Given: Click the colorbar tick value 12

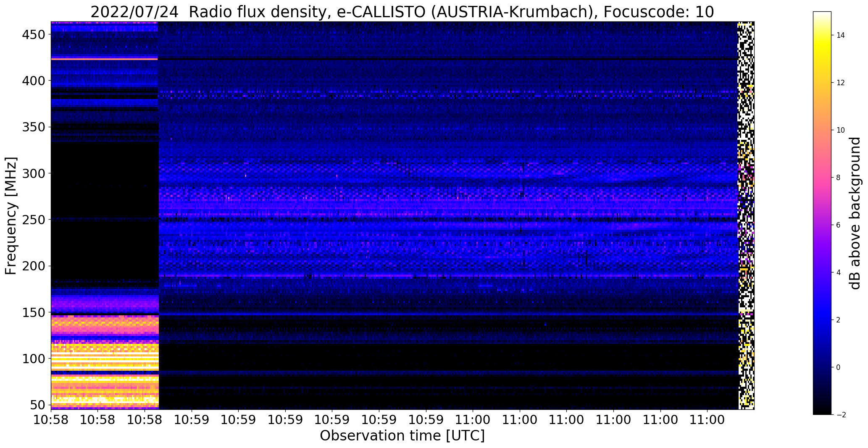Looking at the screenshot, I should point(841,83).
